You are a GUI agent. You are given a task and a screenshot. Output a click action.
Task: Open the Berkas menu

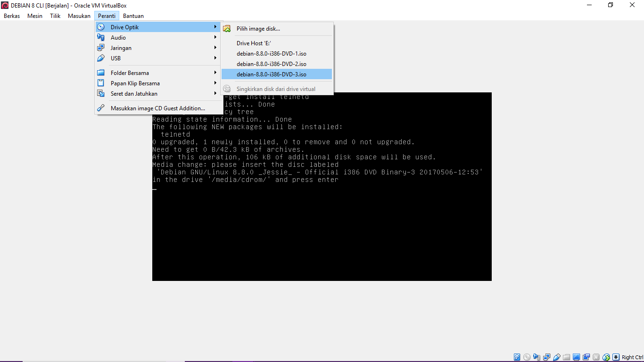12,16
